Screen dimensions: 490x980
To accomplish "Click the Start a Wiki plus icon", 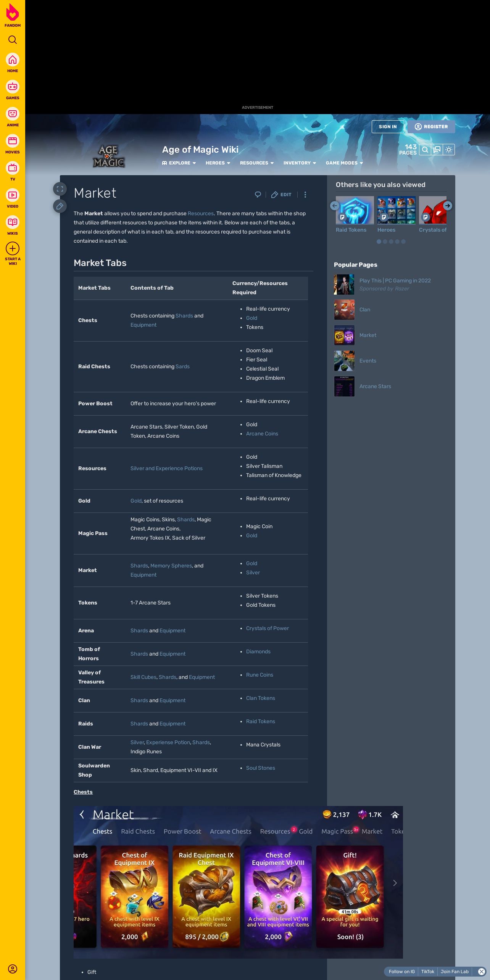I will [x=13, y=249].
